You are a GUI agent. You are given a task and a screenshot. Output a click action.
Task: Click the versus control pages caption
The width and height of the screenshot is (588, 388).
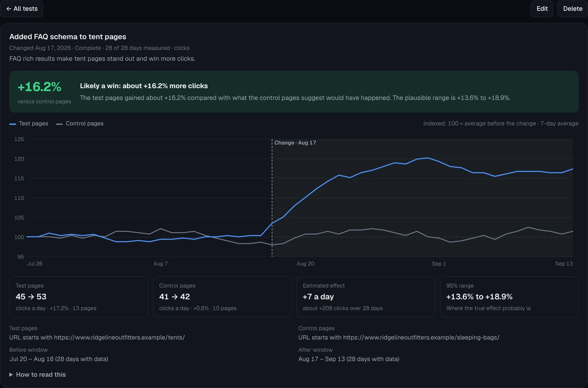pyautogui.click(x=44, y=101)
